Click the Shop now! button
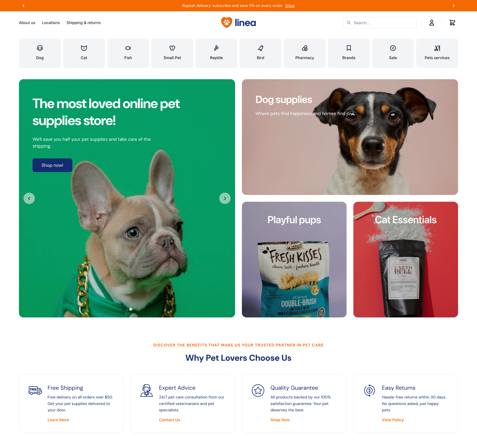The height and width of the screenshot is (448, 477). pos(52,165)
